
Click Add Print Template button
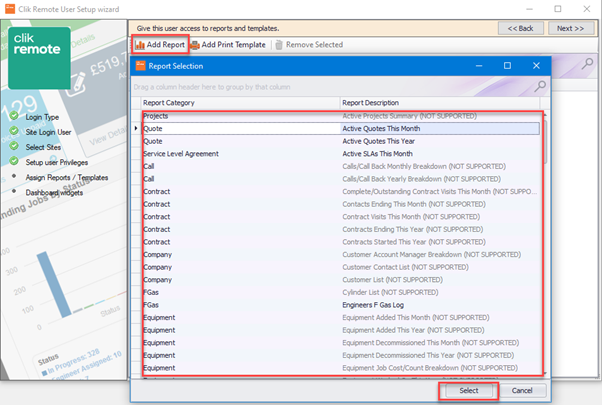coord(228,45)
